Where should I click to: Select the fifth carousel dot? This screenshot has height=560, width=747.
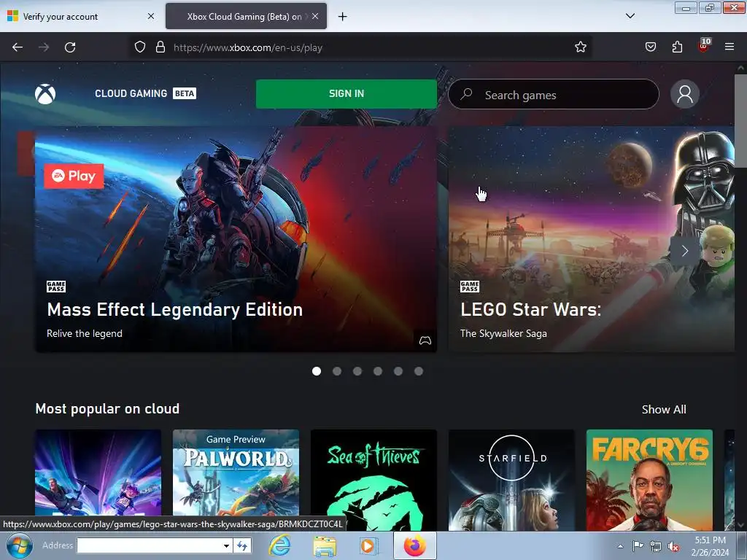coord(398,371)
